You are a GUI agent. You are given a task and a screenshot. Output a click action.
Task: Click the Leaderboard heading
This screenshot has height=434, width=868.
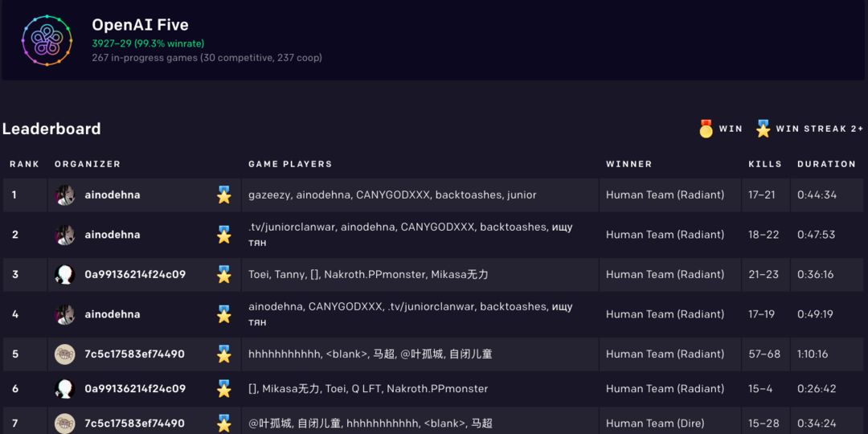click(51, 129)
